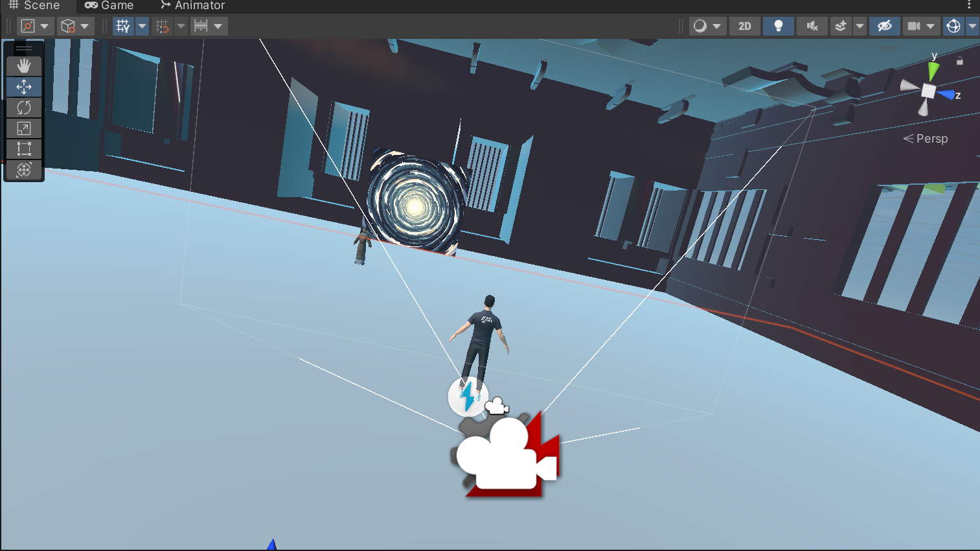The width and height of the screenshot is (980, 551).
Task: Click the tools overlay drag handle
Action: click(x=24, y=49)
